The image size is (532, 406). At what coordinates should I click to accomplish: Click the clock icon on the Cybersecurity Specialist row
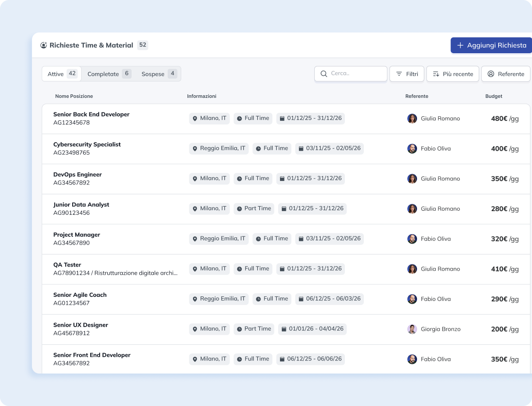(x=258, y=148)
